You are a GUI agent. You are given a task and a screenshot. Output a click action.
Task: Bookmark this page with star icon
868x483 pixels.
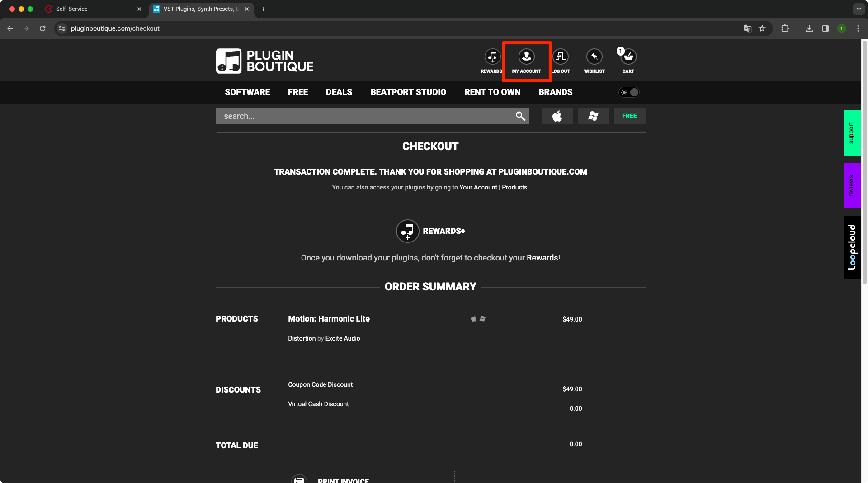[762, 28]
